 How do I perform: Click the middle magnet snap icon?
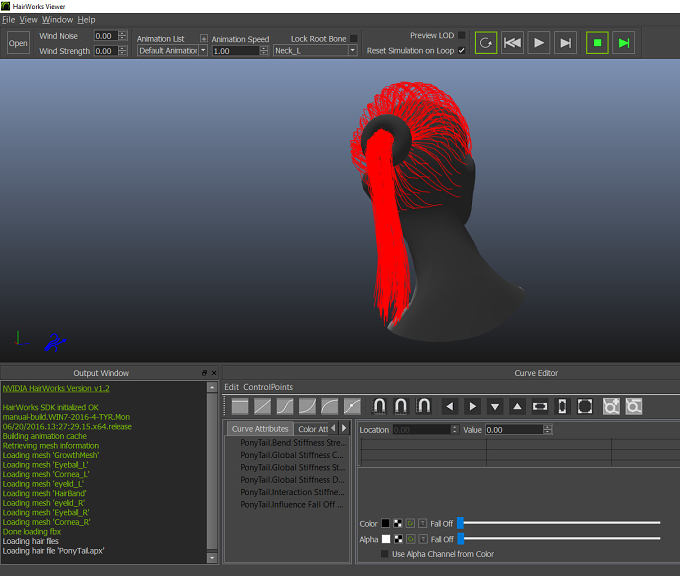[x=401, y=406]
